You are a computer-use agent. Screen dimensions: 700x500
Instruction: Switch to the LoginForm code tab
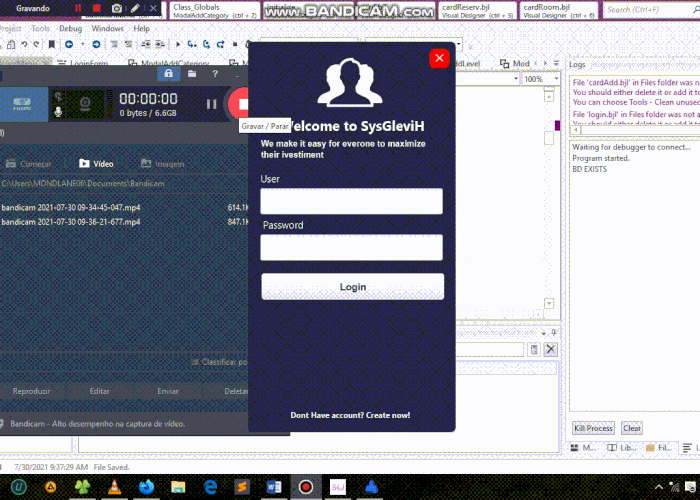83,63
